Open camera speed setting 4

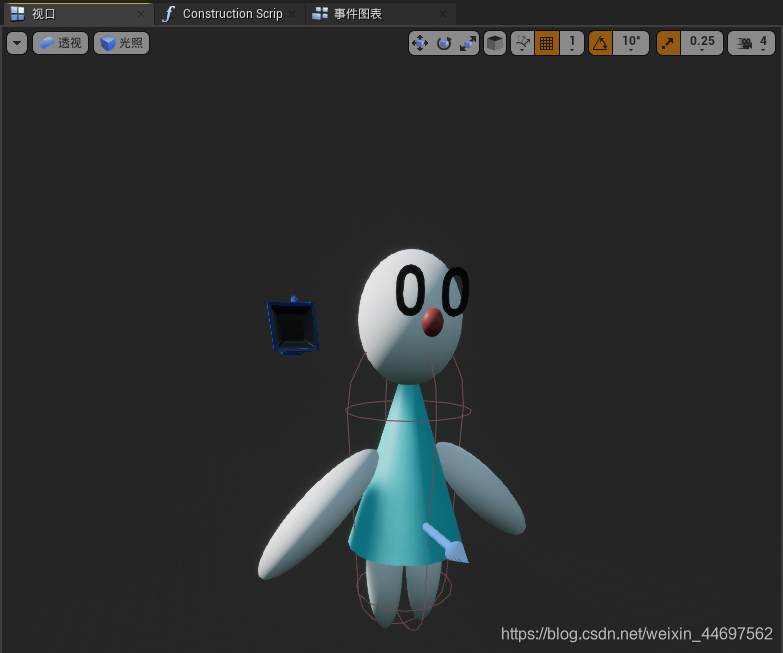click(x=752, y=43)
